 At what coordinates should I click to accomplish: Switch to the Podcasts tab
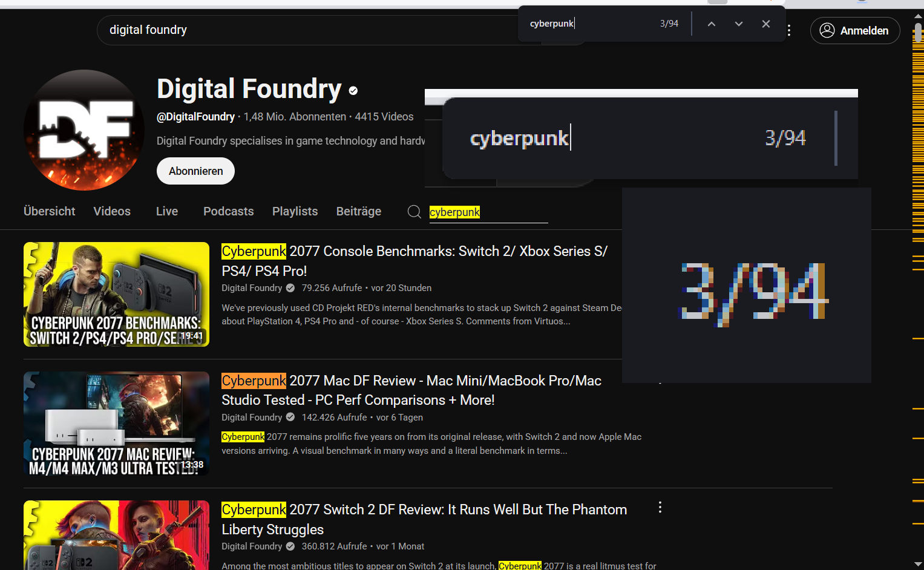pos(229,211)
